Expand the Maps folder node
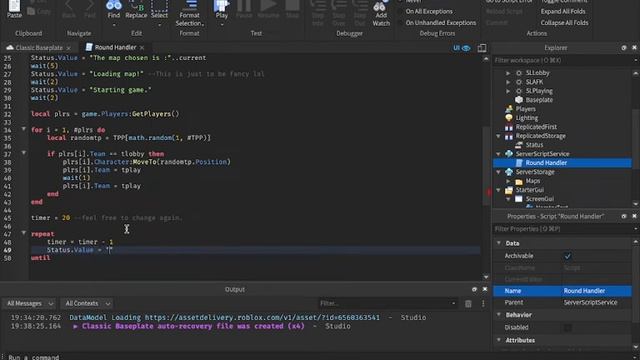This screenshot has width=640, height=360. click(508, 181)
